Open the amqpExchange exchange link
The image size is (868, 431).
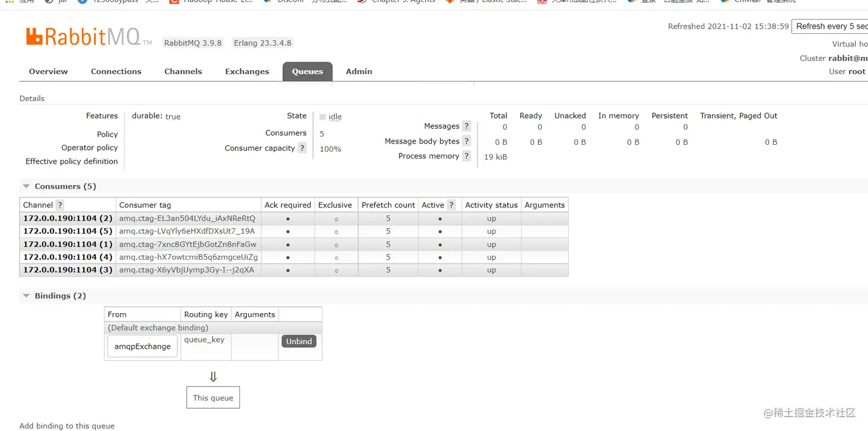click(142, 347)
